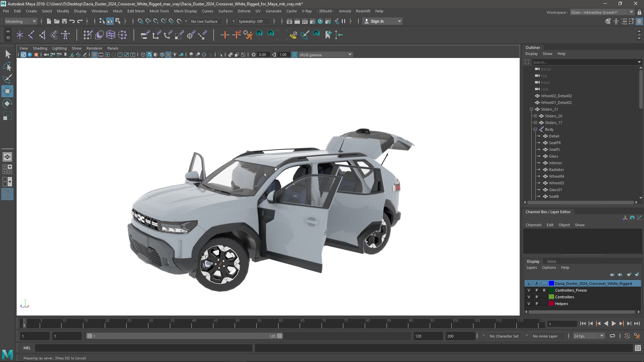Click the IPR render icon
The width and height of the screenshot is (644, 362).
tap(305, 21)
